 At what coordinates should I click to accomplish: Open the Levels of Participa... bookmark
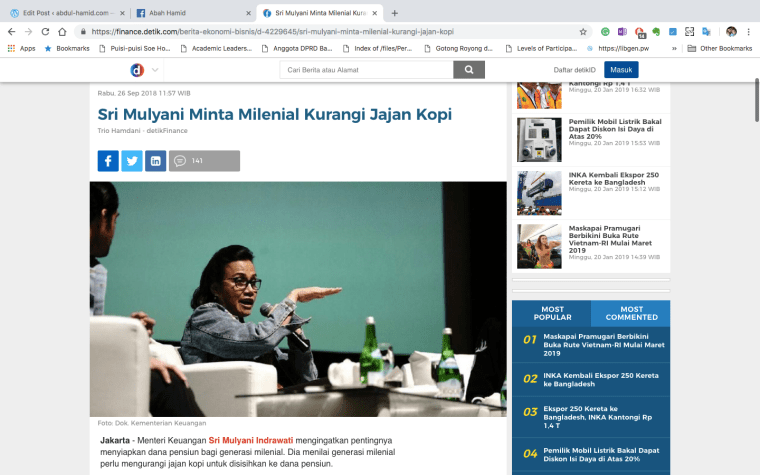pos(541,48)
